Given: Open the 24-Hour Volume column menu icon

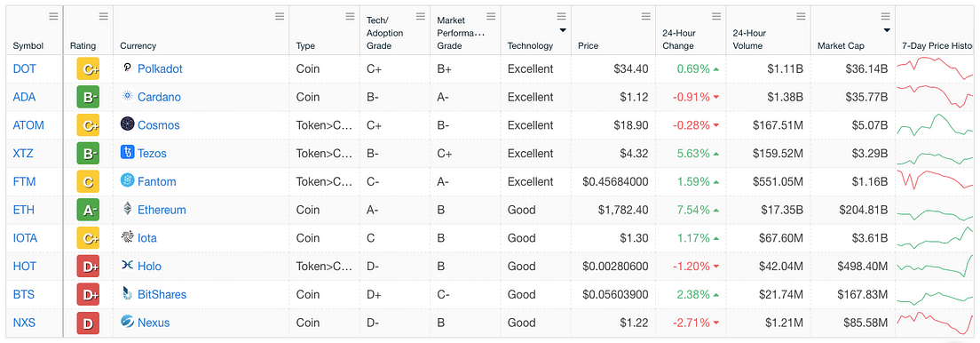Looking at the screenshot, I should 801,17.
